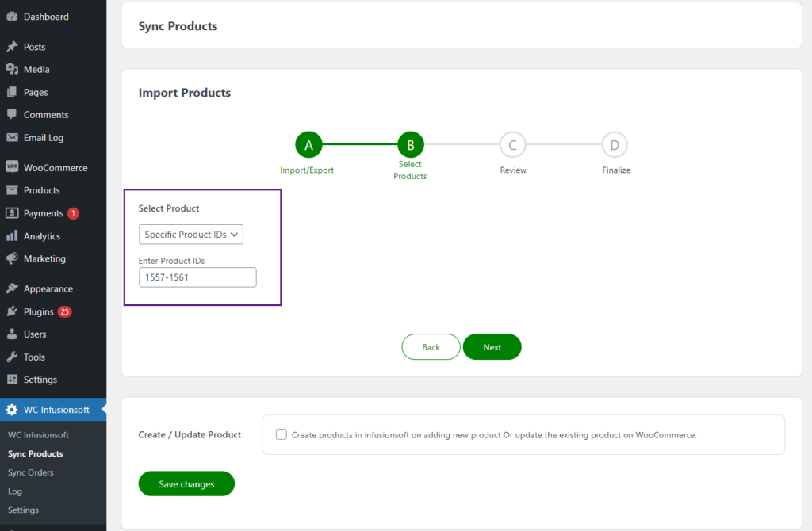Open the Users menu label
The image size is (812, 531).
point(35,334)
